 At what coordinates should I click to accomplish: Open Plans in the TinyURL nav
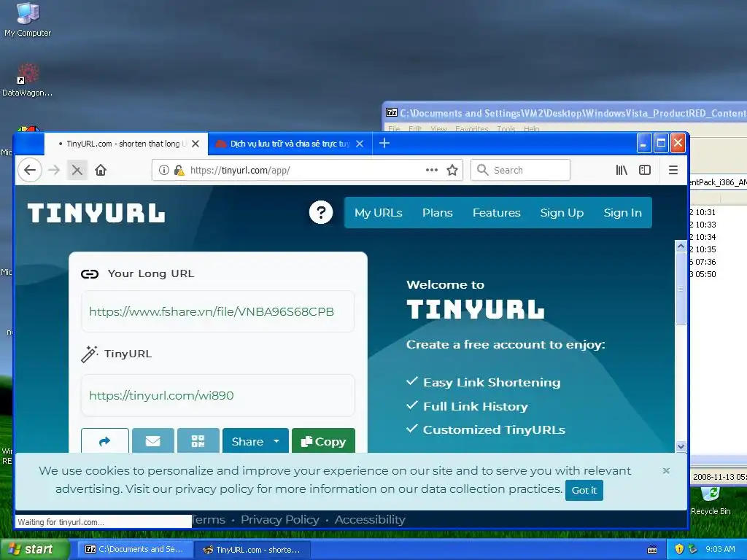pos(438,212)
